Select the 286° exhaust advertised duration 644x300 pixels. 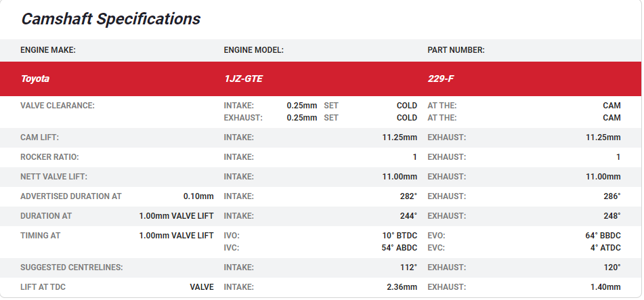point(612,196)
